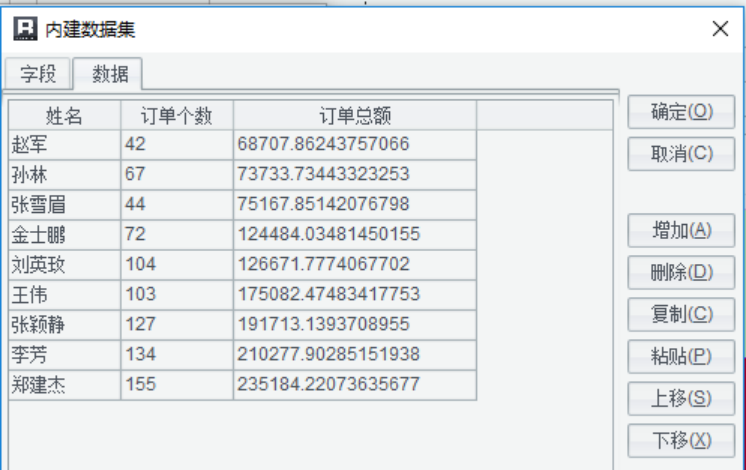Click the 订单个数 column header

click(x=177, y=115)
